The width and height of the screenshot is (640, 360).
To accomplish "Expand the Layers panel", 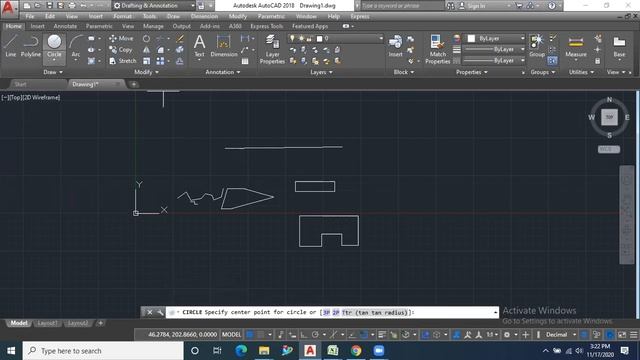I will tap(321, 72).
